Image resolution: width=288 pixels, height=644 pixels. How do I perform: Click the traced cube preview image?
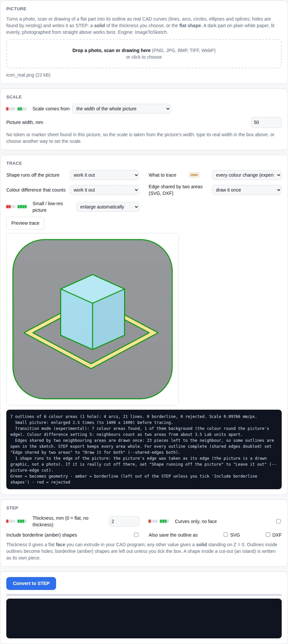tap(93, 319)
